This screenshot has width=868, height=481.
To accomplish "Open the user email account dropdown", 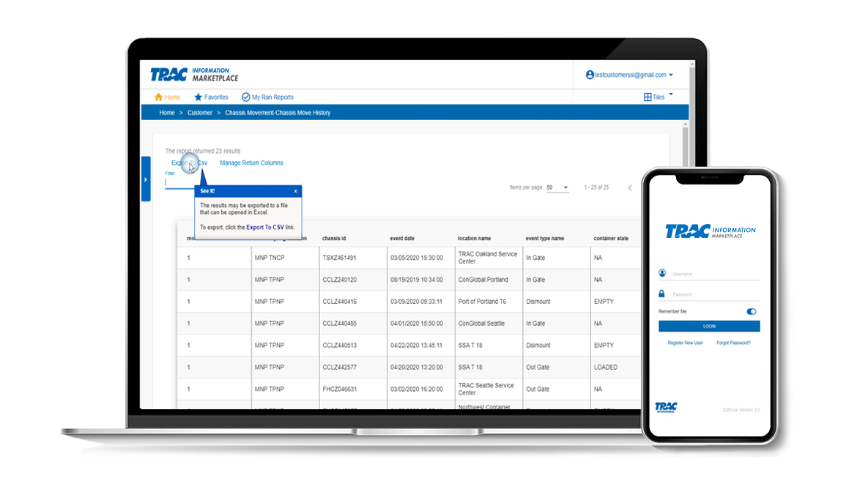I will [x=671, y=75].
